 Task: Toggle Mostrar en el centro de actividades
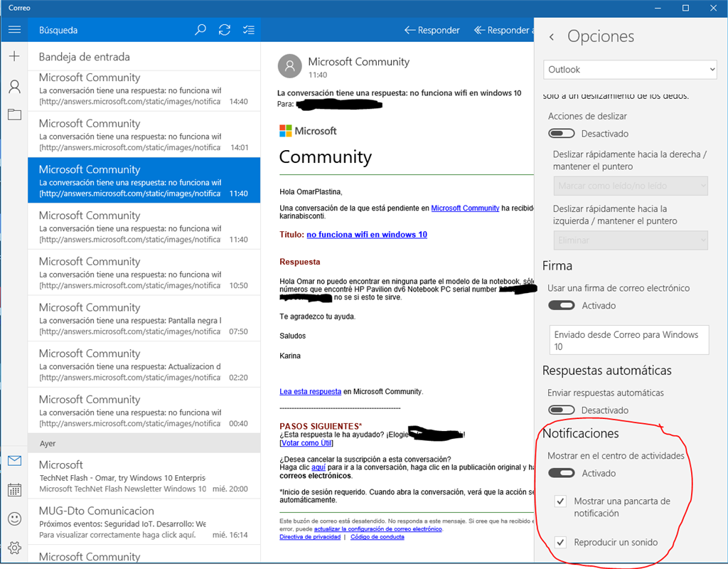562,473
